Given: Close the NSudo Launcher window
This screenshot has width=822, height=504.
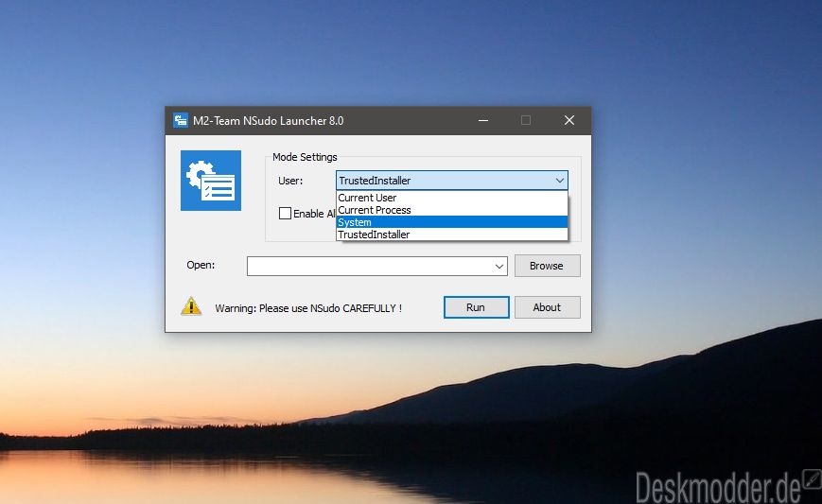Looking at the screenshot, I should [x=569, y=120].
